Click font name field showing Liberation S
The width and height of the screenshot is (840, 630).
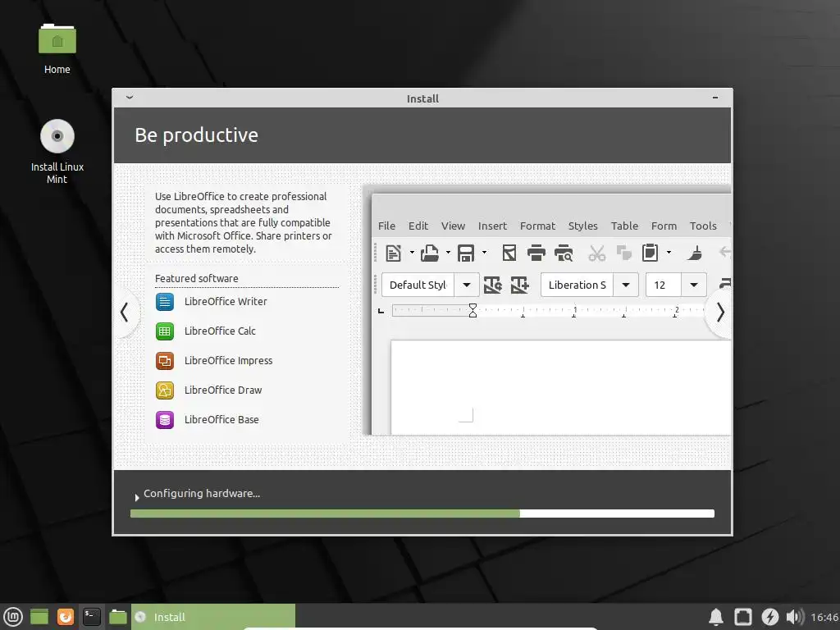(577, 285)
